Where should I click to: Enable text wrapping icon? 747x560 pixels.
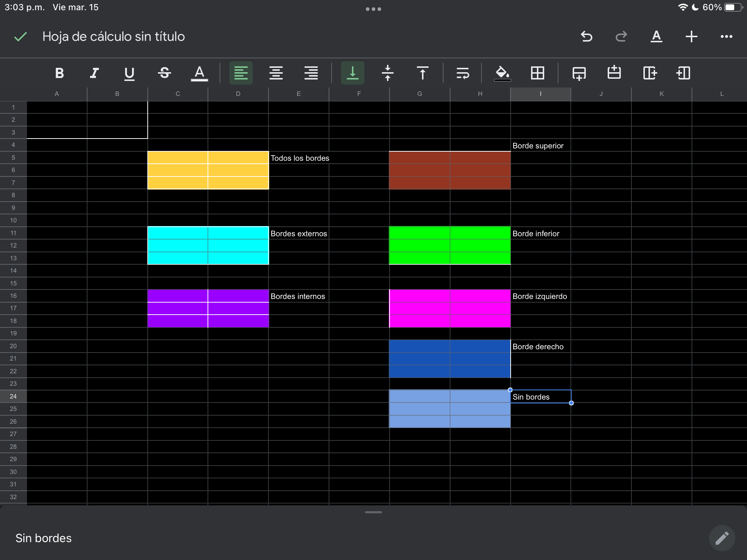point(462,73)
